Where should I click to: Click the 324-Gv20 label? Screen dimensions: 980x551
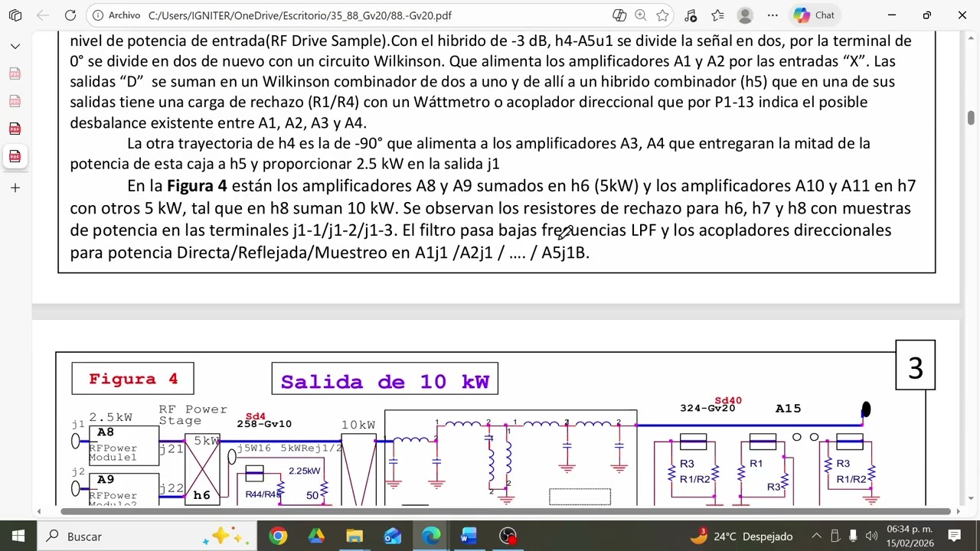[707, 409]
